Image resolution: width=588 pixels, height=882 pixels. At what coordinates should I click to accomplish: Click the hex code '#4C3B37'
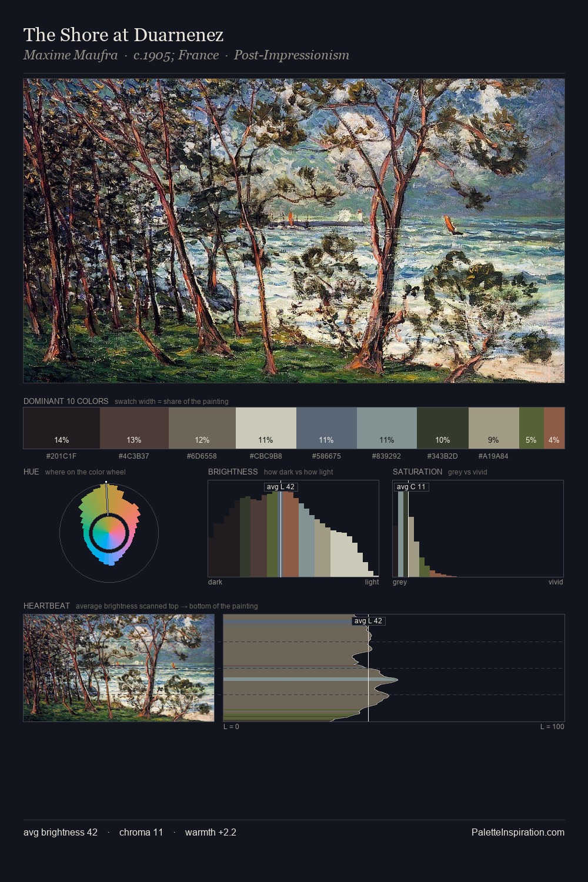coord(134,456)
